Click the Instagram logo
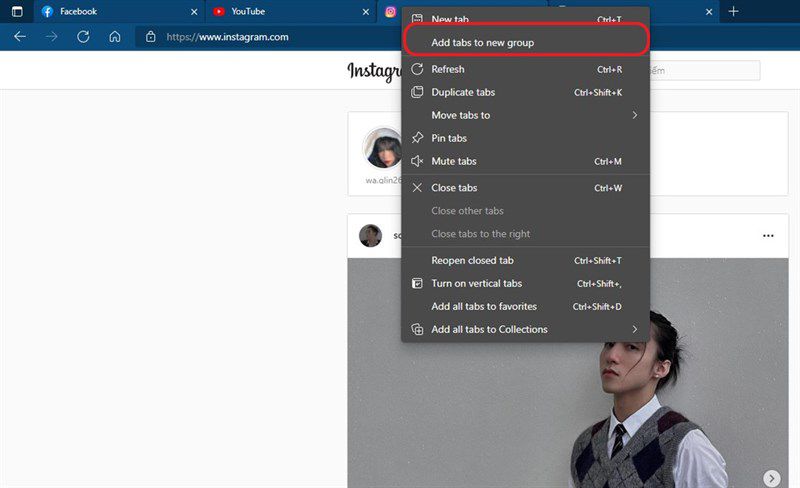The image size is (800, 488). 374,71
